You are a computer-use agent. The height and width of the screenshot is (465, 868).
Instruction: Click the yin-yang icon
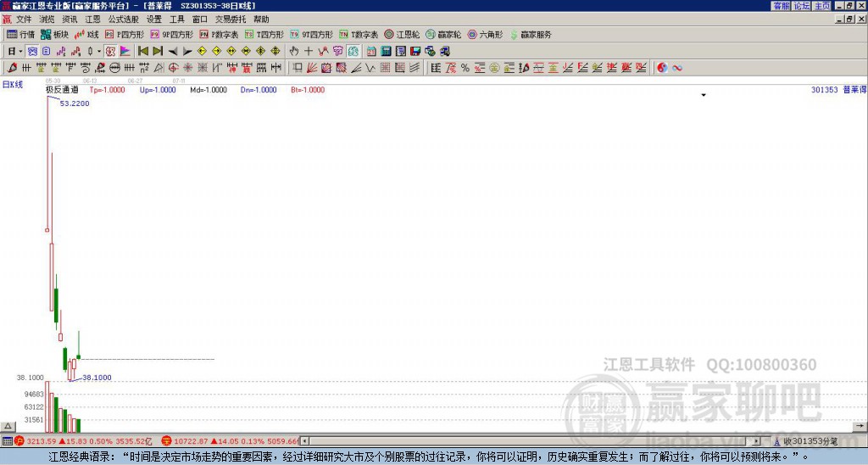pos(662,68)
